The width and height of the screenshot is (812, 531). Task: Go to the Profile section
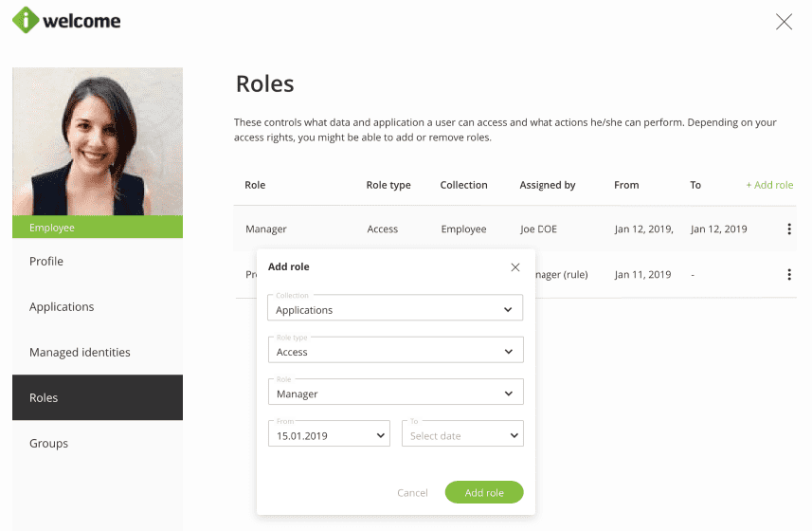(x=46, y=262)
